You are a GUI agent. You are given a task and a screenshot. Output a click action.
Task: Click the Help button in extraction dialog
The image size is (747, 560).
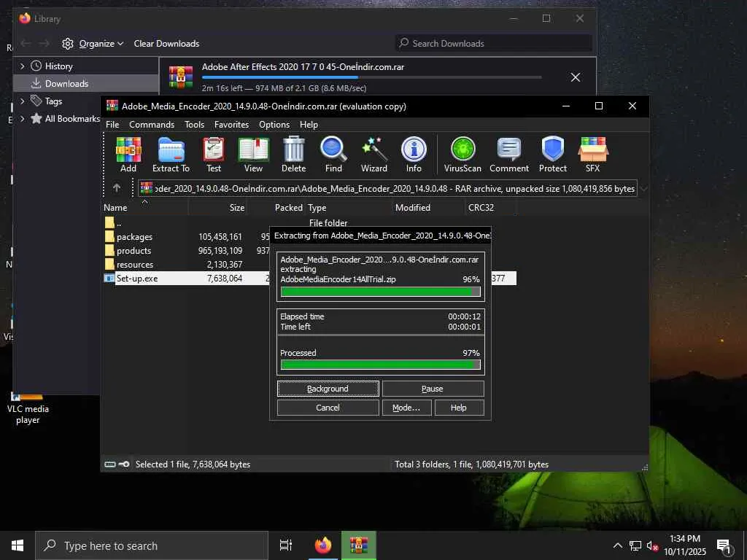click(x=459, y=408)
